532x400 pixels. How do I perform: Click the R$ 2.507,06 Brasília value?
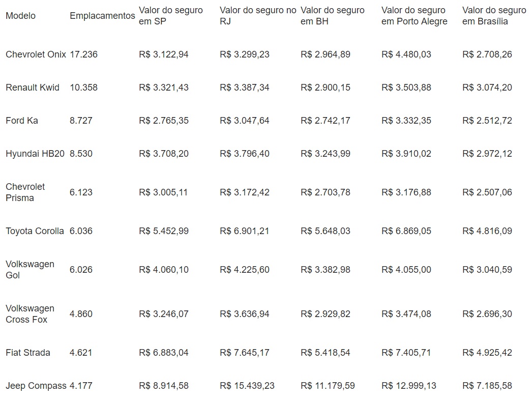coord(487,192)
